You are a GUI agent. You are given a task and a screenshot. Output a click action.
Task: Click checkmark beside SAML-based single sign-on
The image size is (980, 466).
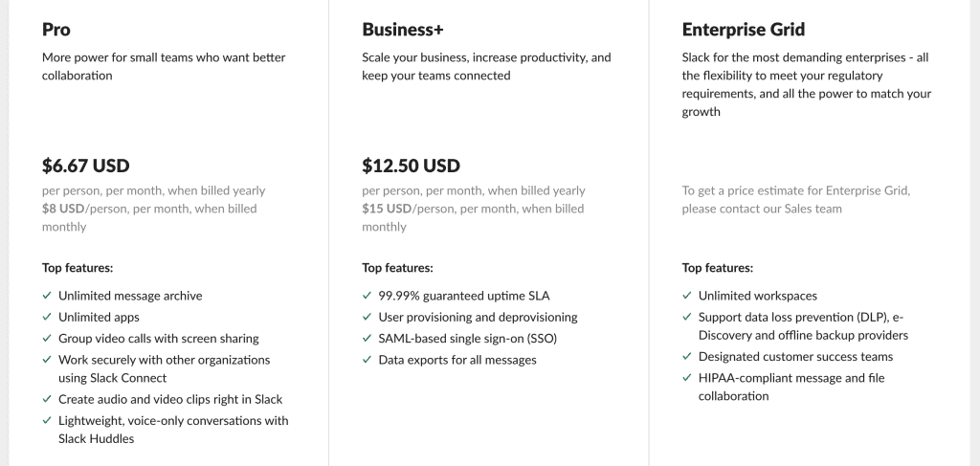pos(367,338)
